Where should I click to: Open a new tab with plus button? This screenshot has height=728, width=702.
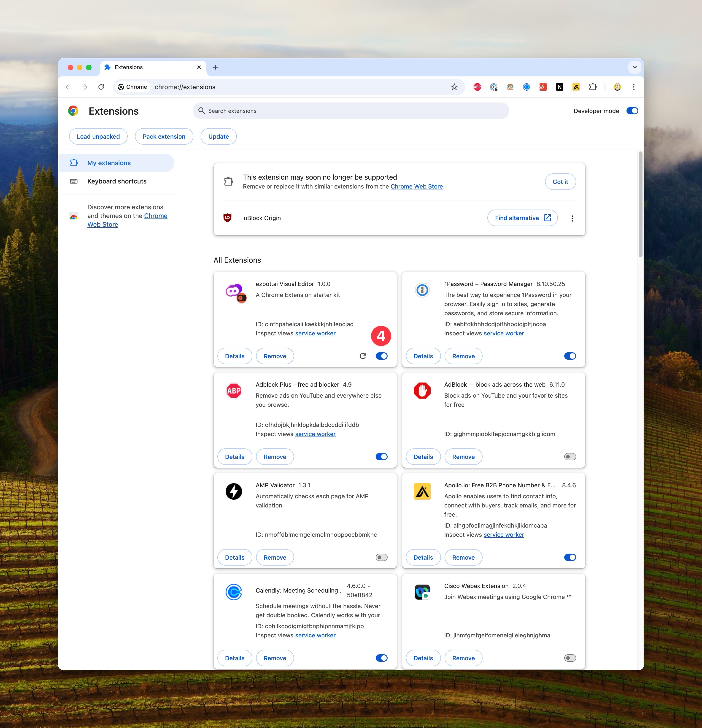click(x=216, y=67)
